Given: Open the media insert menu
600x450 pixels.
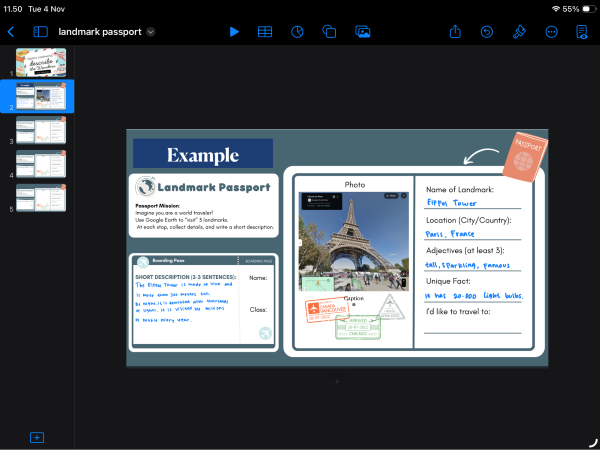Looking at the screenshot, I should (x=362, y=32).
